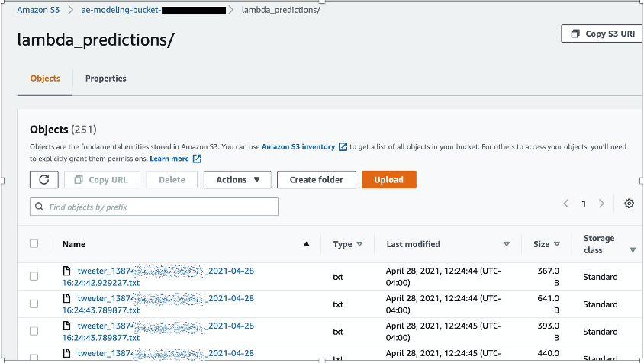Click external link icon after Amazon S3 inventory

pyautogui.click(x=343, y=147)
